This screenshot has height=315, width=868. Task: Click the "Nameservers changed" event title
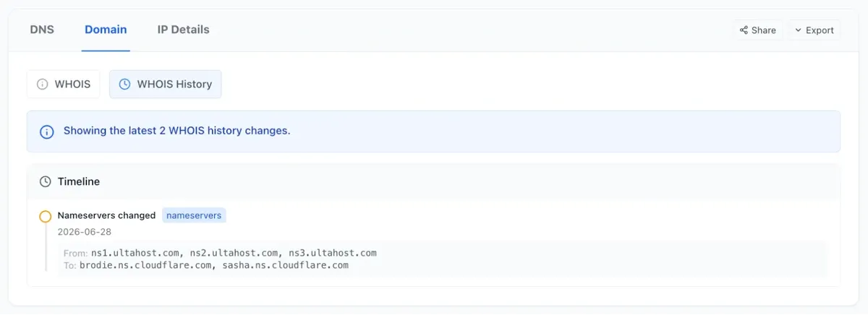[106, 215]
